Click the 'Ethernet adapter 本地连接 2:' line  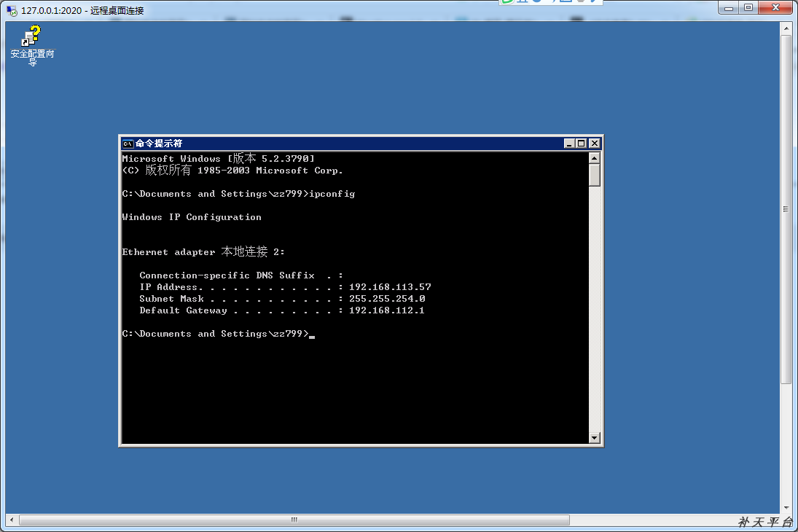pyautogui.click(x=203, y=252)
